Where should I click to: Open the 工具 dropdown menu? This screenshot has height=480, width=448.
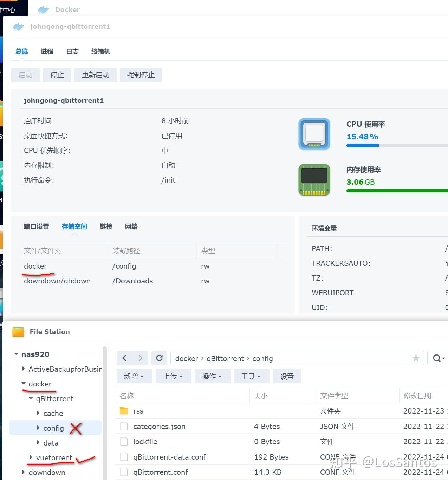pos(252,376)
